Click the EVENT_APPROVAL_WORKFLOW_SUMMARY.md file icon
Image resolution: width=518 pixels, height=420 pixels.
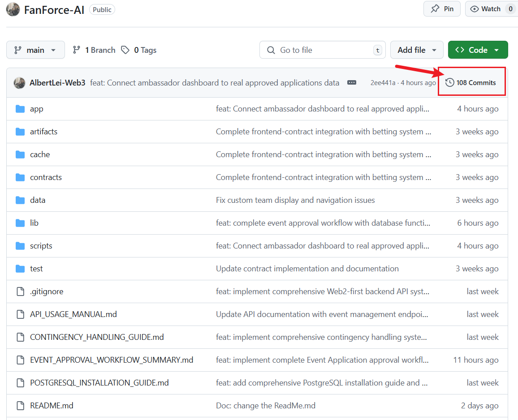pyautogui.click(x=21, y=360)
